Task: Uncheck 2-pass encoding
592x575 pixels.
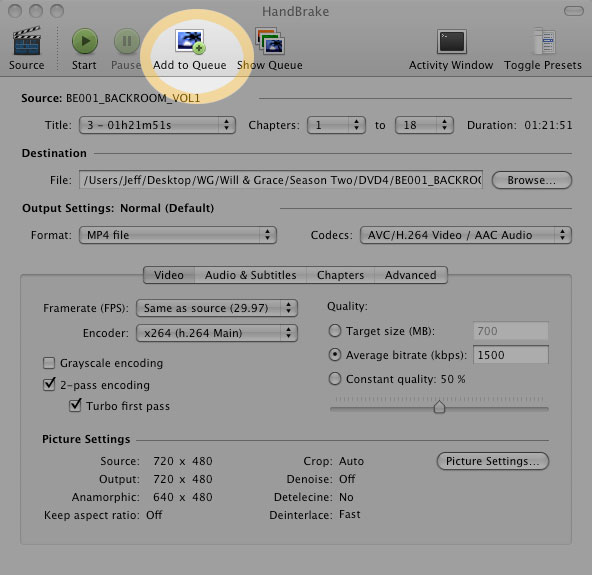Action: point(49,385)
